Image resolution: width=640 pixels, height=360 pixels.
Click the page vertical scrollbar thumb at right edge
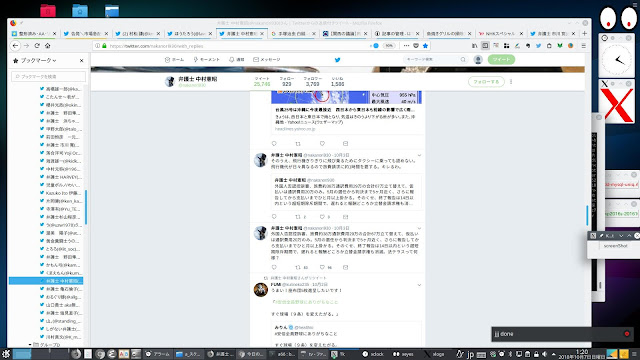point(588,215)
